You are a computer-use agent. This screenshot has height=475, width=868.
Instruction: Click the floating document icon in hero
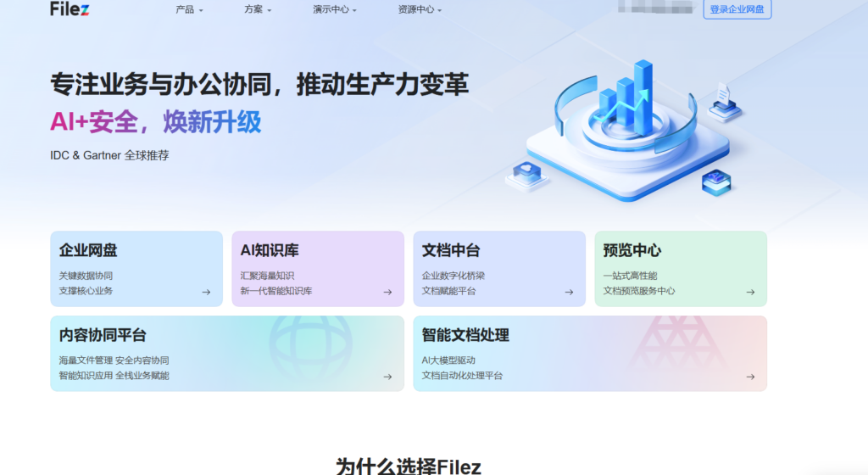[x=725, y=101]
